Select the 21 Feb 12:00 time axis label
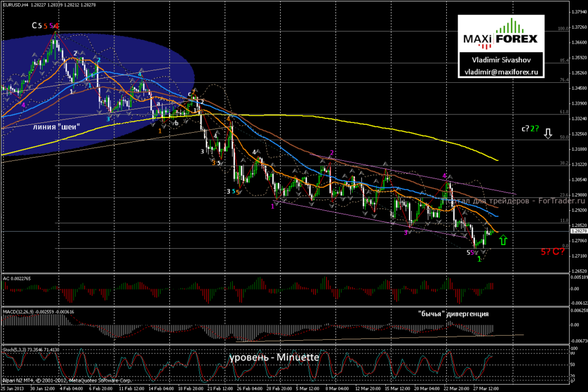The width and height of the screenshot is (588, 392). (x=219, y=389)
